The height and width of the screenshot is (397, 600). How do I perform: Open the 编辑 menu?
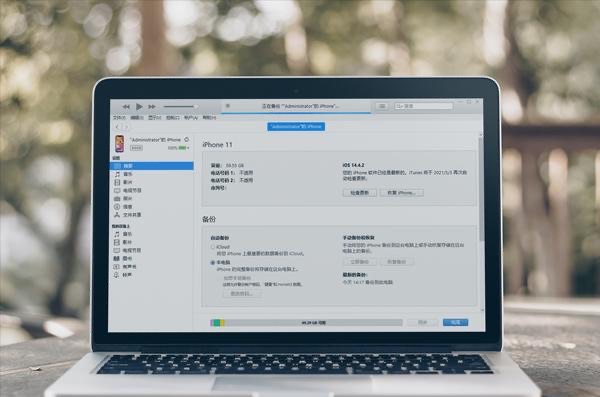tap(137, 118)
